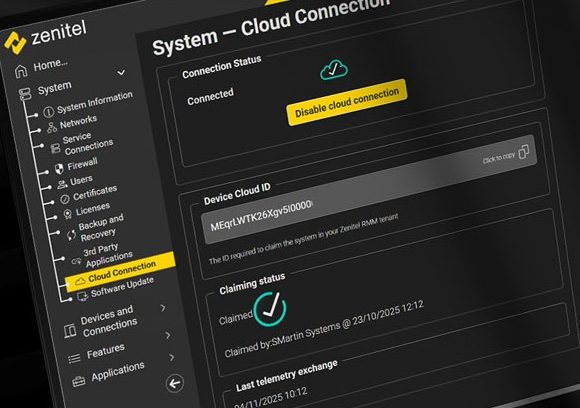Go to Service Connections
The height and width of the screenshot is (408, 580).
(88, 144)
